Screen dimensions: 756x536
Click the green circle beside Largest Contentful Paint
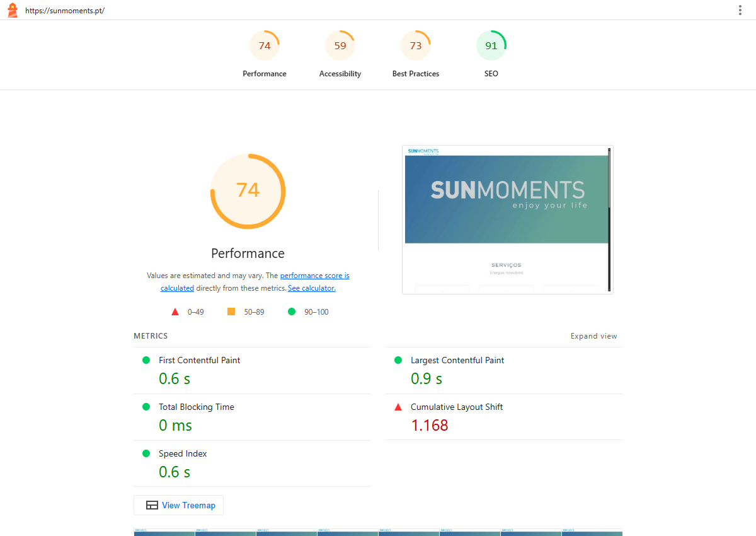point(398,360)
